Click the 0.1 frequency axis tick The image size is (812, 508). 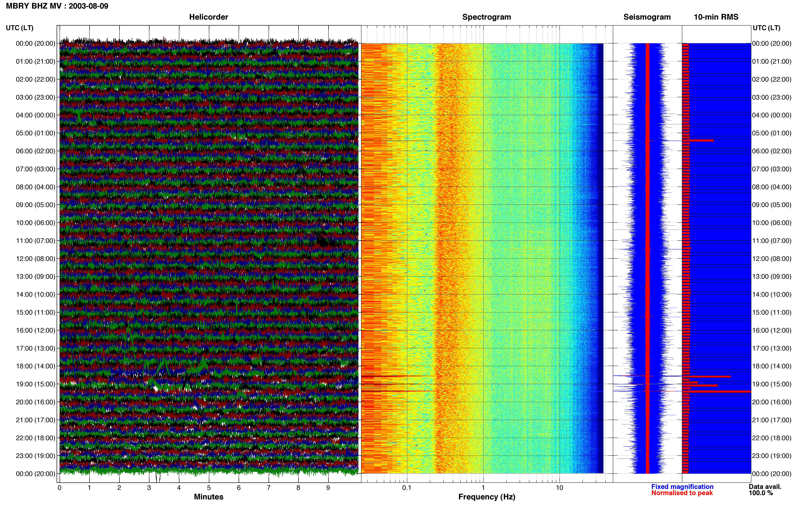coord(407,488)
